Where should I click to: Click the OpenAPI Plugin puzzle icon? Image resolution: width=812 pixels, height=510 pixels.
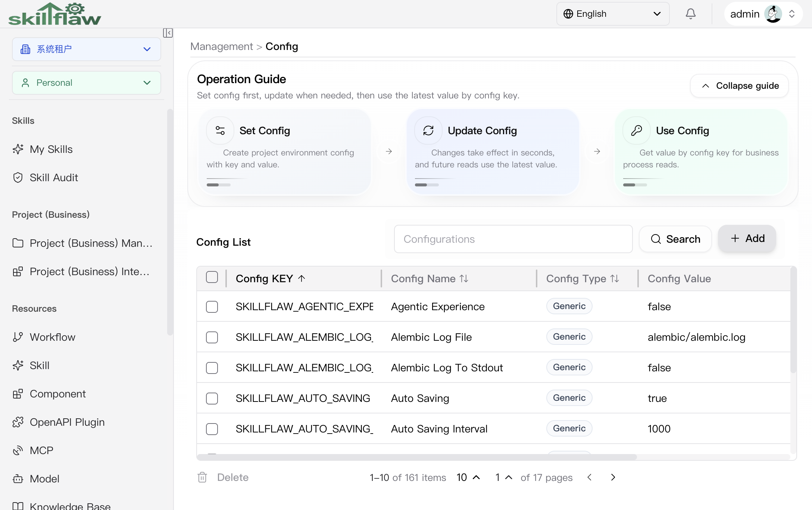click(x=18, y=422)
